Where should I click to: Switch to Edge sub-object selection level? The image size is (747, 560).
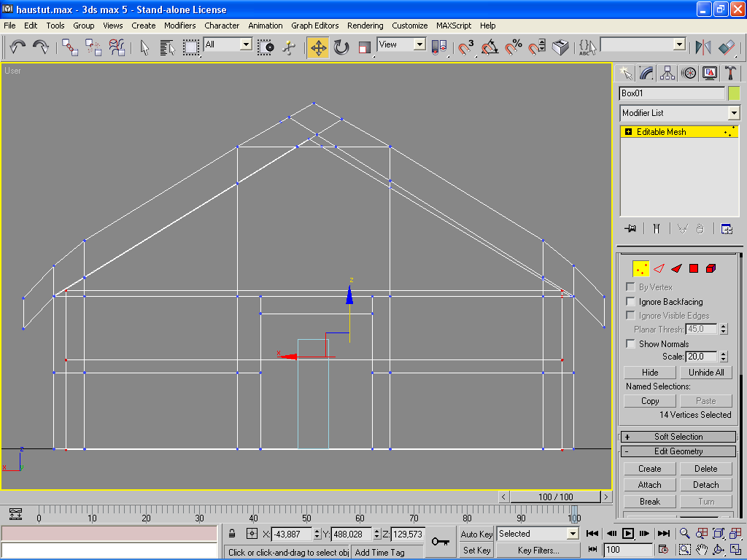659,268
